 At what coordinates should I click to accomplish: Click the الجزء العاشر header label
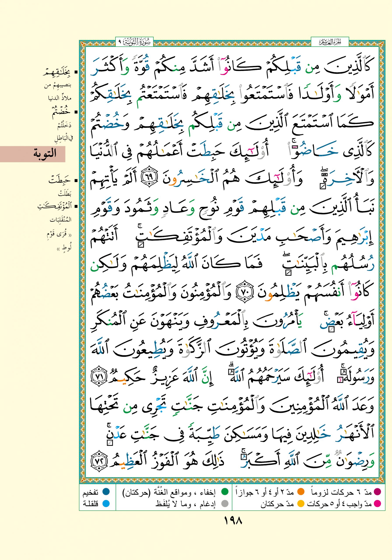(x=330, y=42)
